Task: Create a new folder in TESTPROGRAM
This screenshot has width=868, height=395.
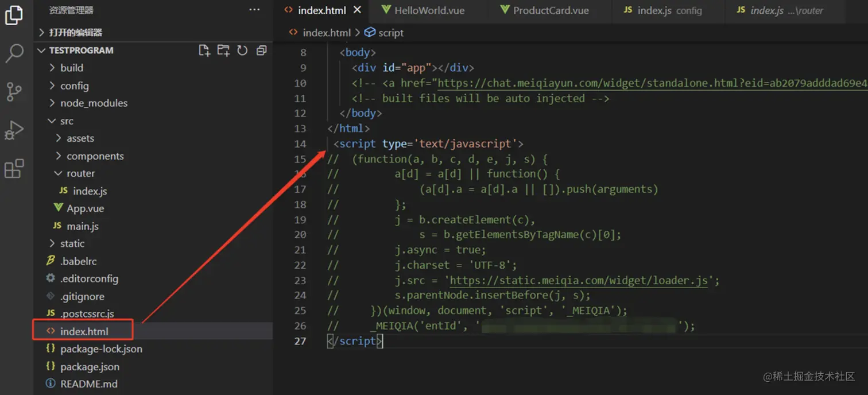Action: pos(223,51)
